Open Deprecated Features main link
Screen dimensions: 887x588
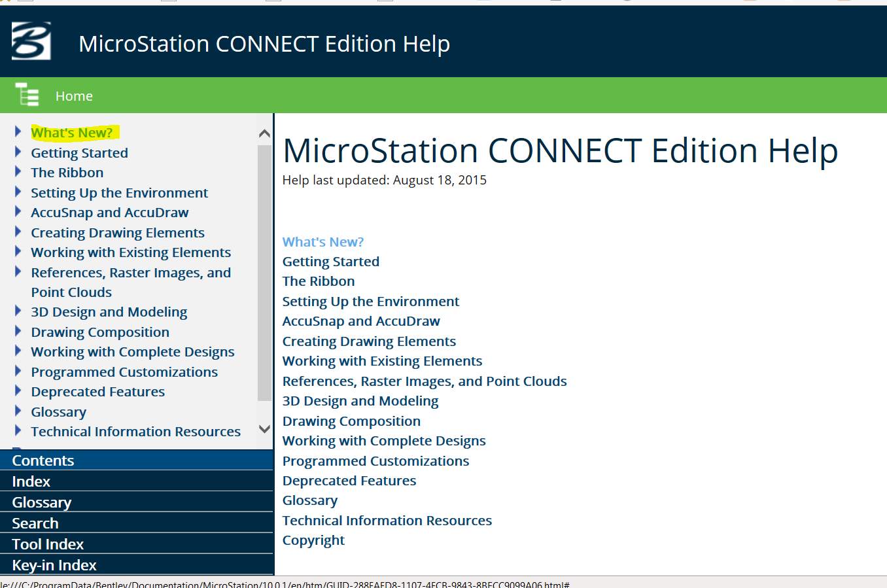(349, 481)
